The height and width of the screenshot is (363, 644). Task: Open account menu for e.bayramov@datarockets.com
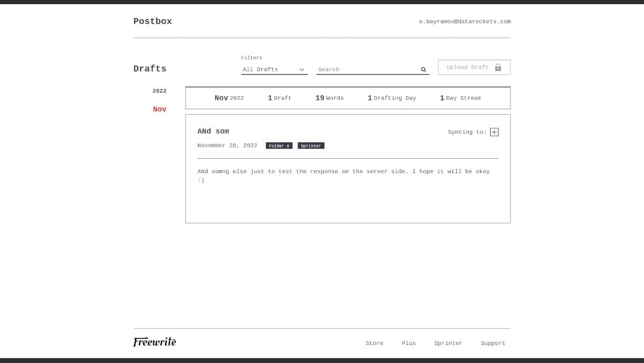point(465,21)
